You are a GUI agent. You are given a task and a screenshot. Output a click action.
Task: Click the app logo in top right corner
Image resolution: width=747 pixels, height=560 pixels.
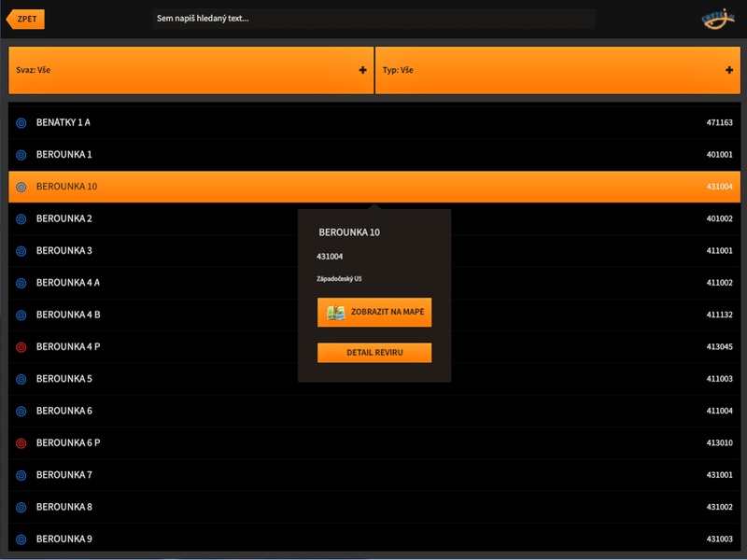(718, 19)
